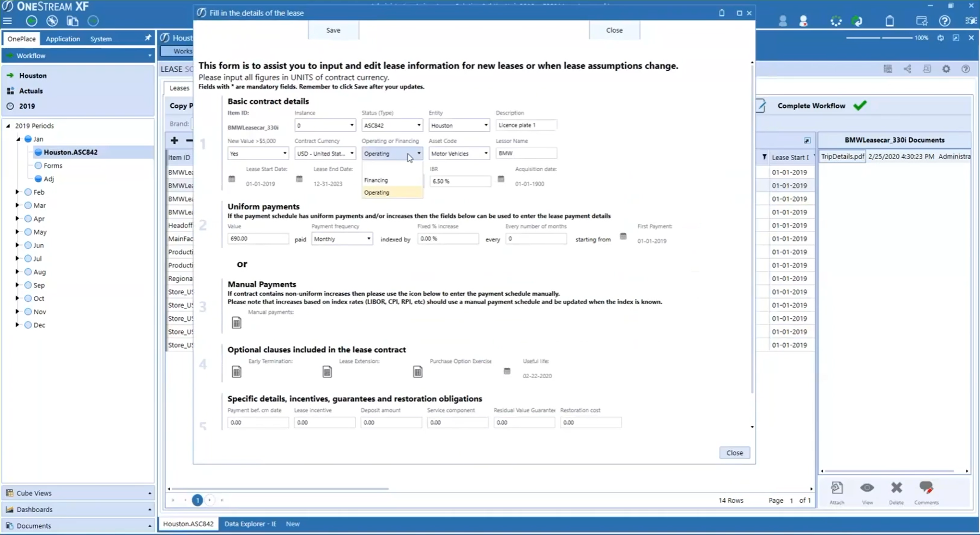Go to page 1 in grid pager

tap(197, 500)
